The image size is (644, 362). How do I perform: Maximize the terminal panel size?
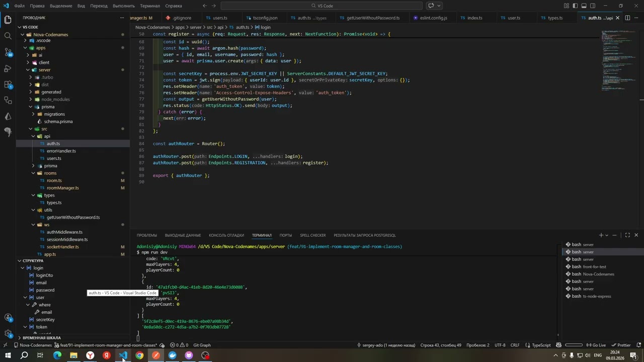[627, 235]
